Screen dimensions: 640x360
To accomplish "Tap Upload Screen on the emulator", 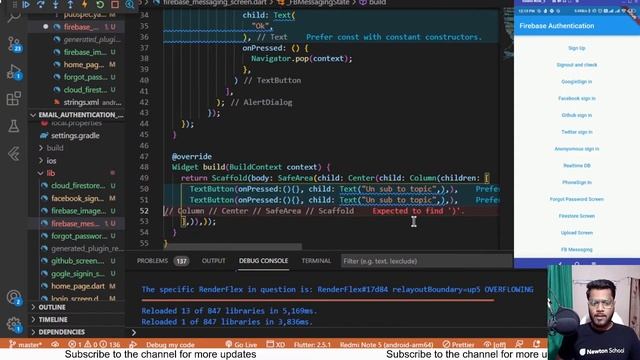I will click(577, 233).
